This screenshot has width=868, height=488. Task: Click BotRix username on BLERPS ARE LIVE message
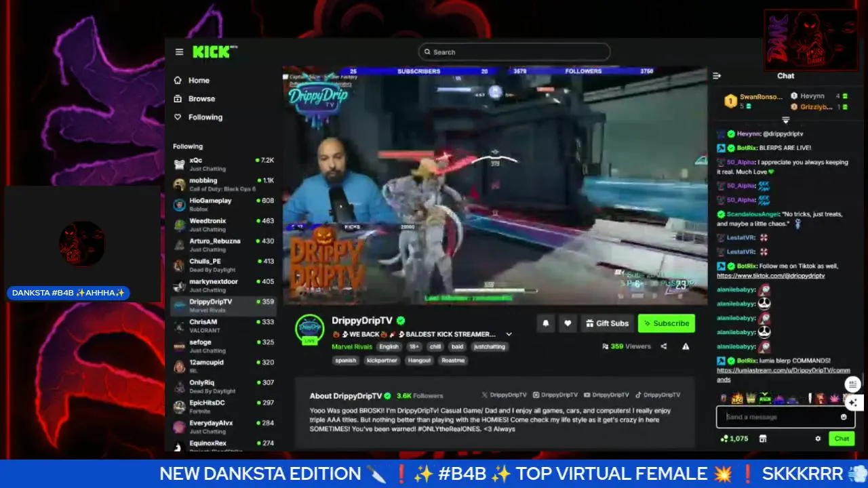747,148
